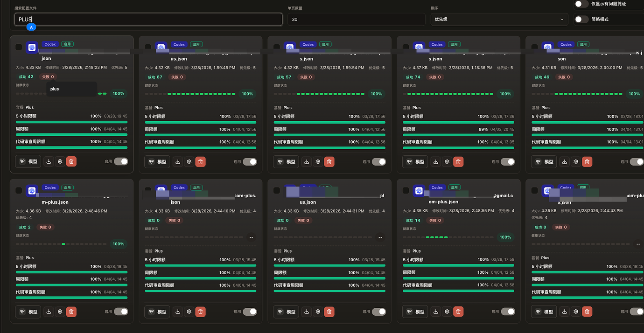Open 模型 on the 42-success card
Viewport: 644px width, 333px height.
[28, 161]
